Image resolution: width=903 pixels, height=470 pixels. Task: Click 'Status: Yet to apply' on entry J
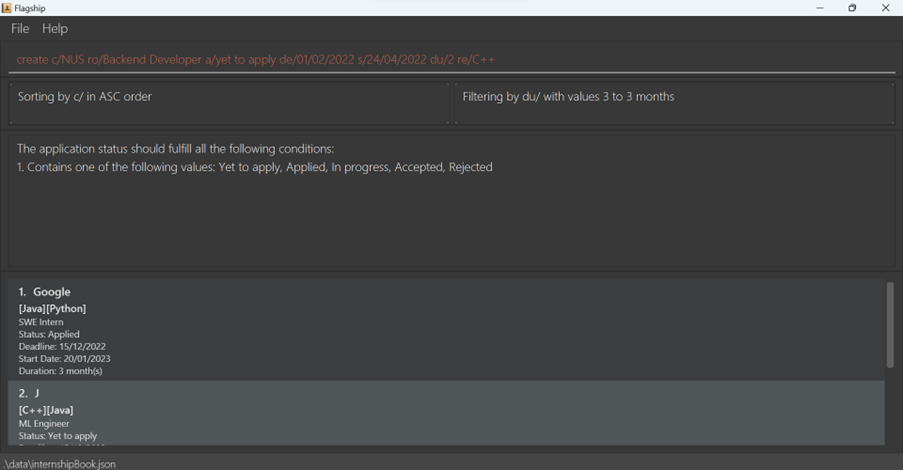click(58, 436)
